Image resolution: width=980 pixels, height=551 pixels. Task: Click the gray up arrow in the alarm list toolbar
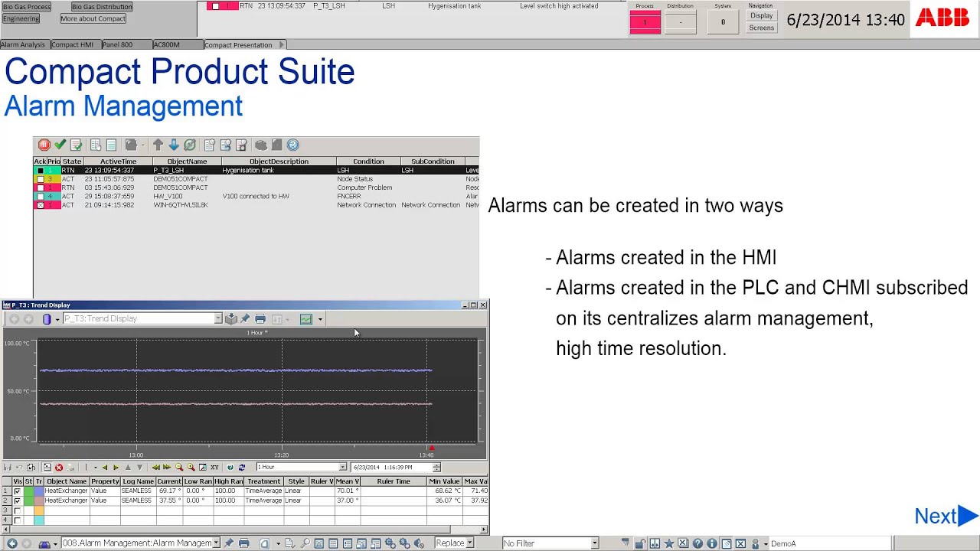coord(158,145)
